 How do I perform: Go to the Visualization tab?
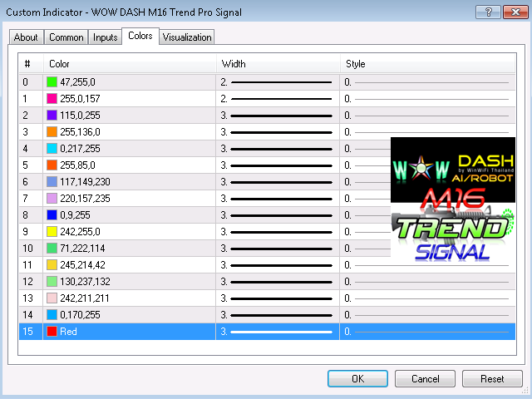187,37
